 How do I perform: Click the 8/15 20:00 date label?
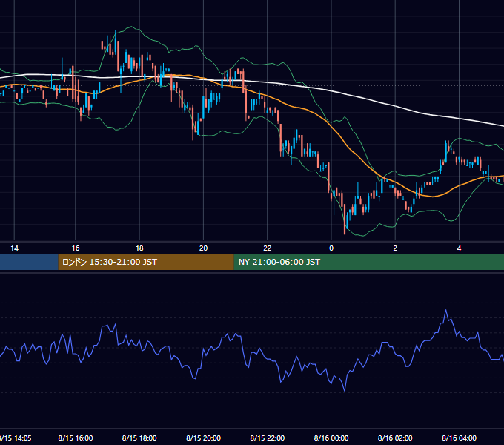point(203,438)
